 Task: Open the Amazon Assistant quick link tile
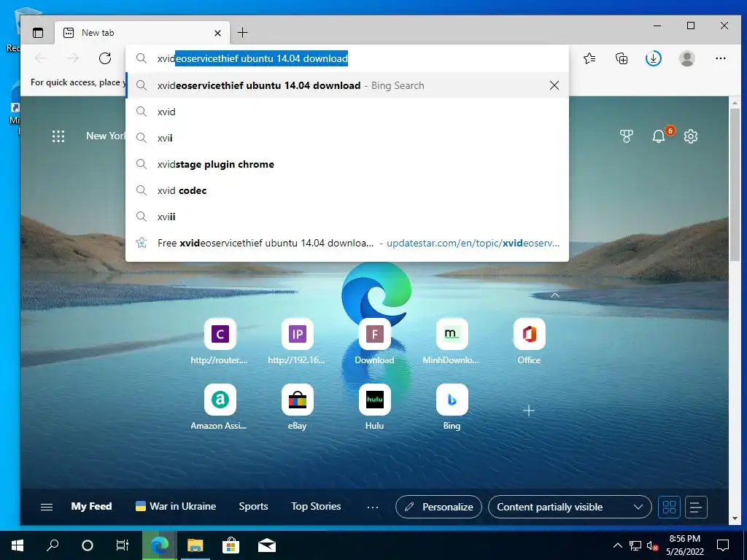click(220, 407)
